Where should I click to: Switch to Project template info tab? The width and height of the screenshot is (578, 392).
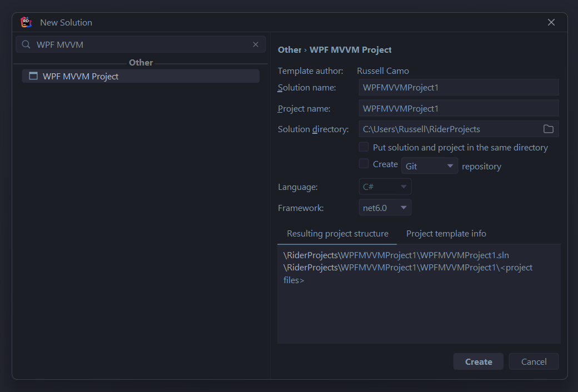[x=446, y=234]
